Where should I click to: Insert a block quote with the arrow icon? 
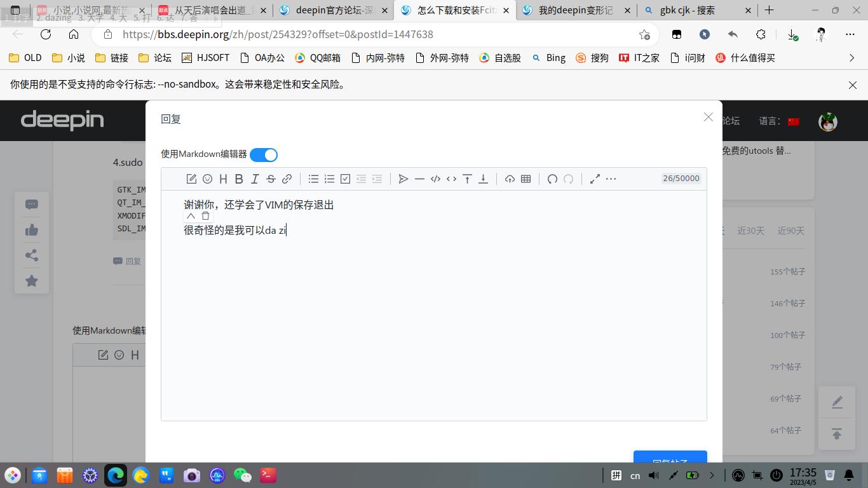click(x=403, y=179)
